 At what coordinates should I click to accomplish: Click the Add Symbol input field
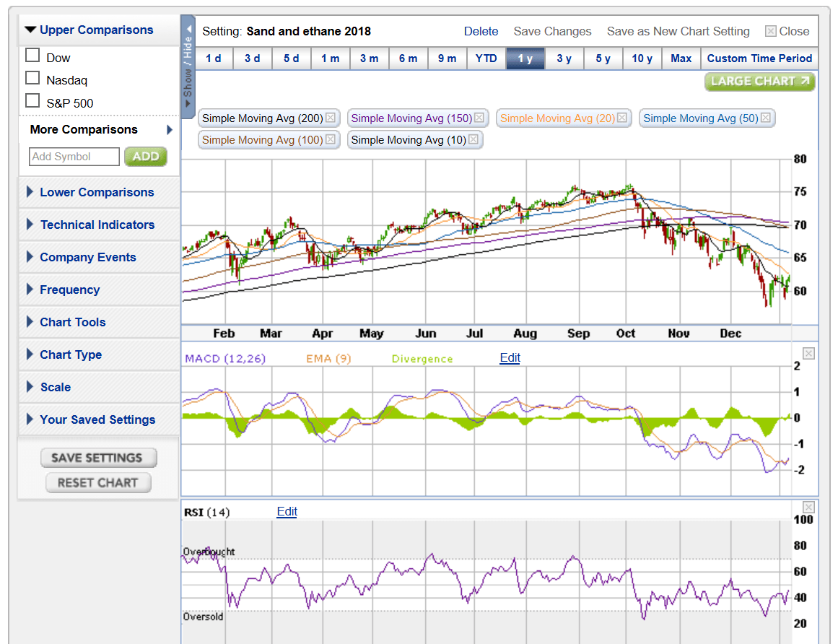point(74,156)
